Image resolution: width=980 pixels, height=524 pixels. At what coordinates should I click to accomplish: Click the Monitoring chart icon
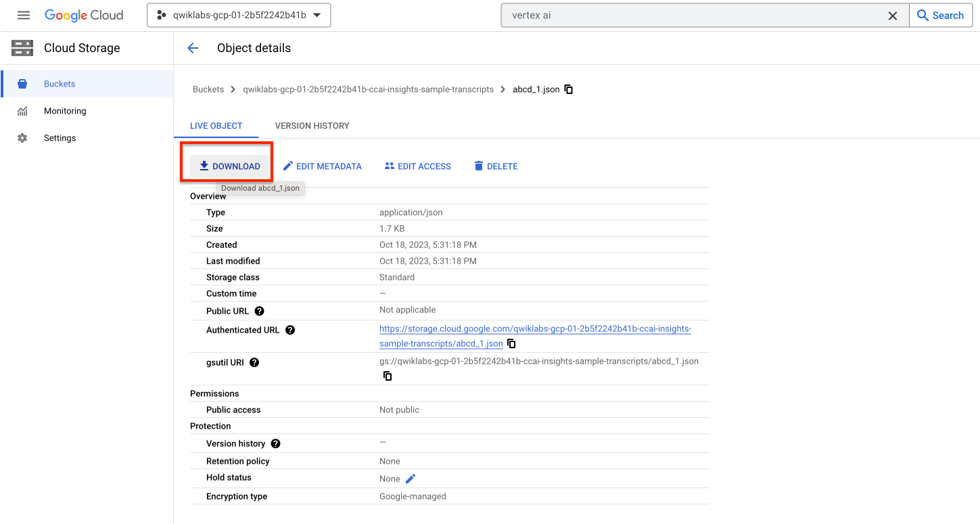tap(22, 111)
